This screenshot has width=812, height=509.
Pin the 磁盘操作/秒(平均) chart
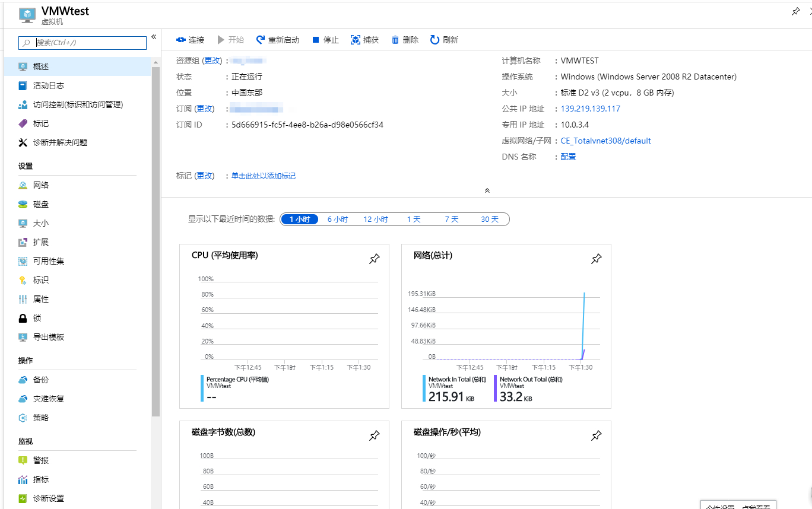point(597,435)
